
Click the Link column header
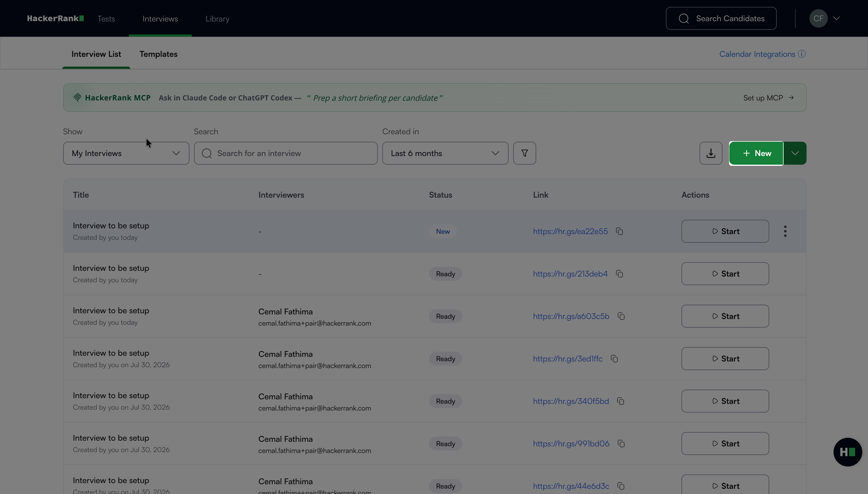(541, 195)
